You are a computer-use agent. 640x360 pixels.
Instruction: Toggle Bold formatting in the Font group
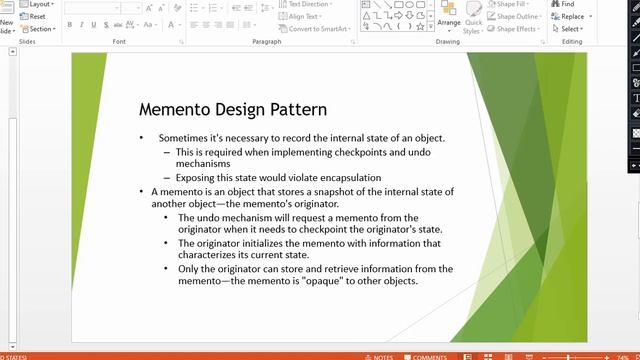70,25
